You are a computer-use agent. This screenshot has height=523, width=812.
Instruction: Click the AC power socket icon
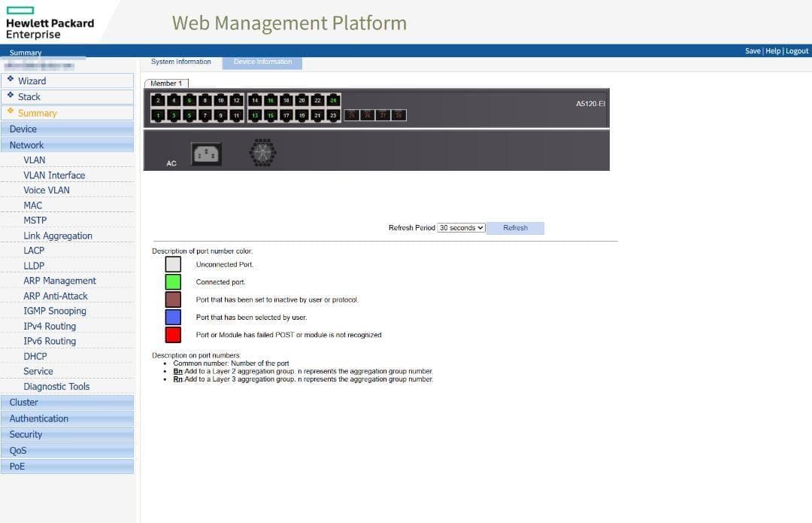pos(206,154)
